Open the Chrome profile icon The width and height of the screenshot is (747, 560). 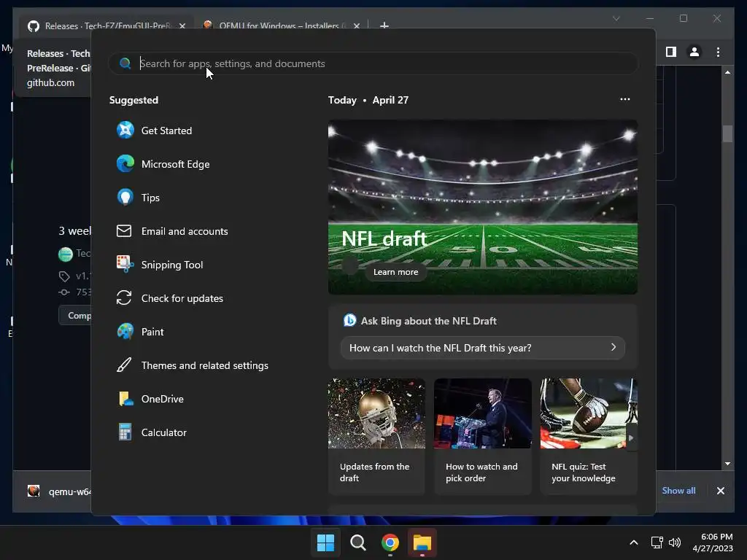(694, 52)
